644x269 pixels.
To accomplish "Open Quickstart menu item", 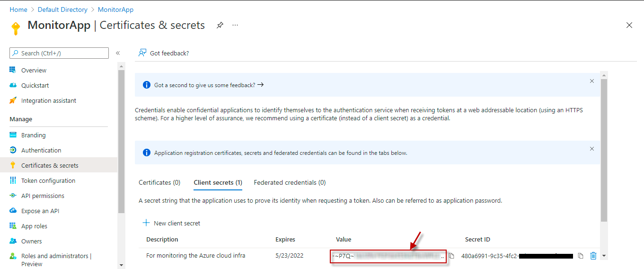I will pyautogui.click(x=35, y=85).
